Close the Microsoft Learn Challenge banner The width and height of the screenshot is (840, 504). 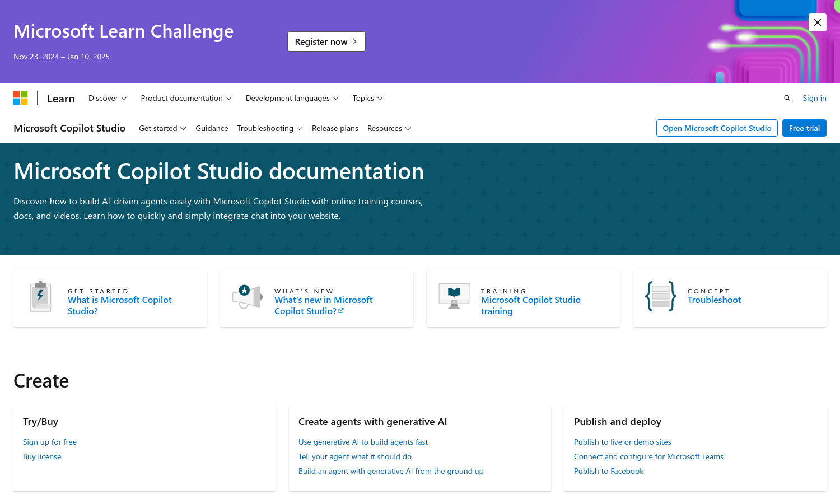817,22
